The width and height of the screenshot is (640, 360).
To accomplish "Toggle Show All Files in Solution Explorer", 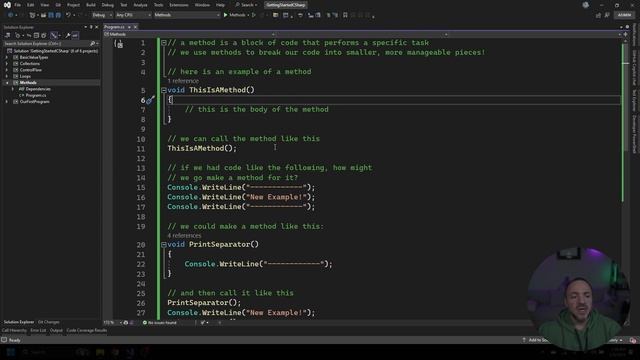I will (43, 36).
